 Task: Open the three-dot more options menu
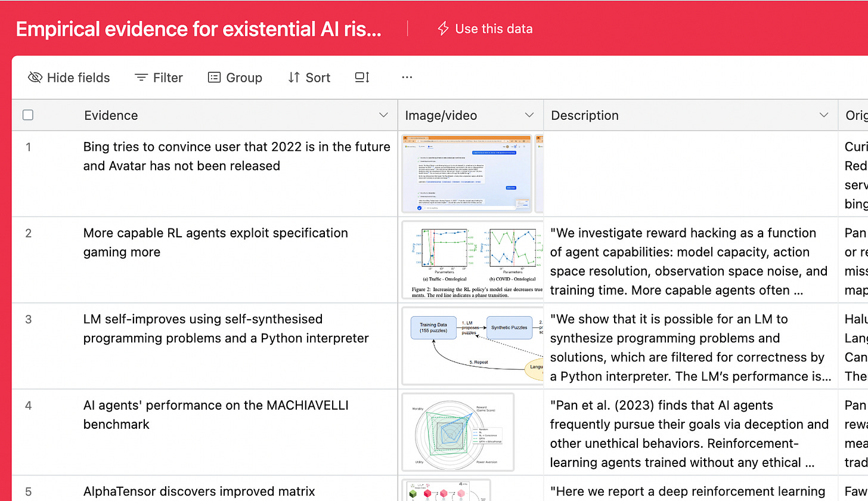pyautogui.click(x=407, y=78)
